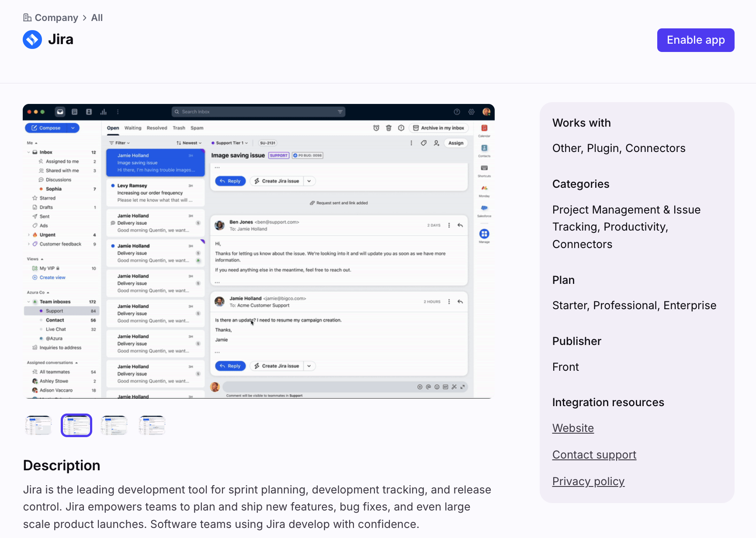Image resolution: width=756 pixels, height=538 pixels.
Task: Click the Search Inbox field
Action: [258, 112]
